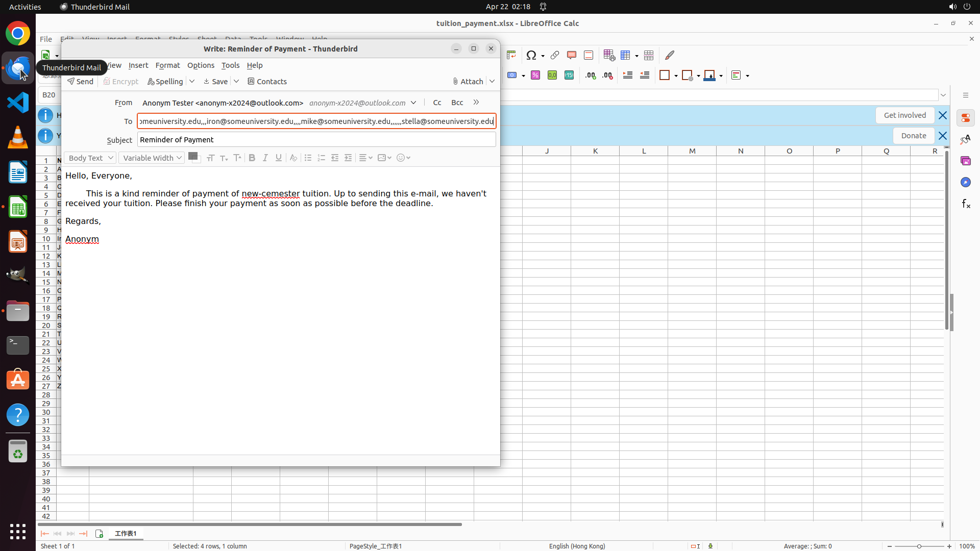The height and width of the screenshot is (551, 980).
Task: Open the Format menu
Action: coord(167,65)
